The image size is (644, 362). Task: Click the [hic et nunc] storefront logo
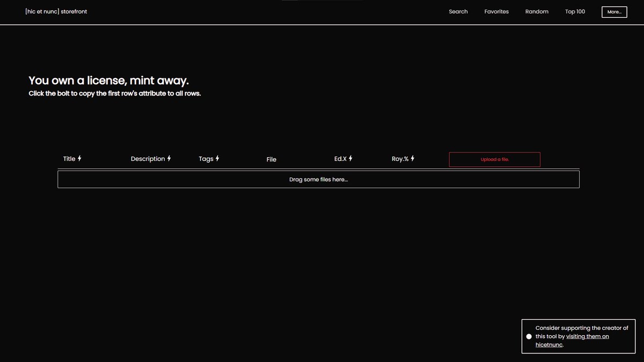[x=56, y=11]
